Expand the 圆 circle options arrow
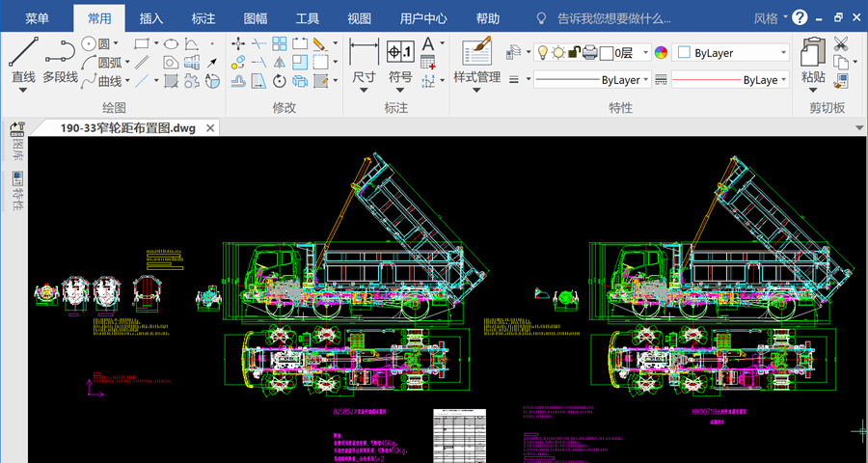868x463 pixels. [116, 43]
